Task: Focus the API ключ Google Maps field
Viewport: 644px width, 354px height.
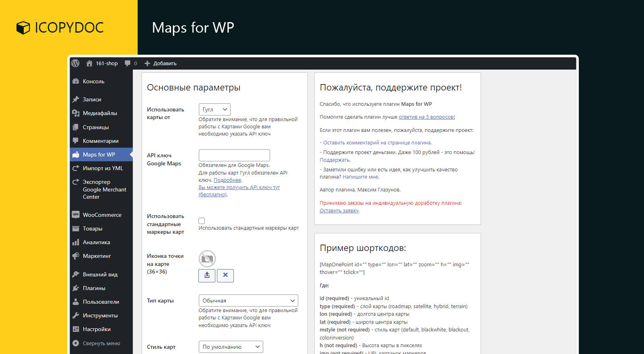Action: tap(234, 155)
